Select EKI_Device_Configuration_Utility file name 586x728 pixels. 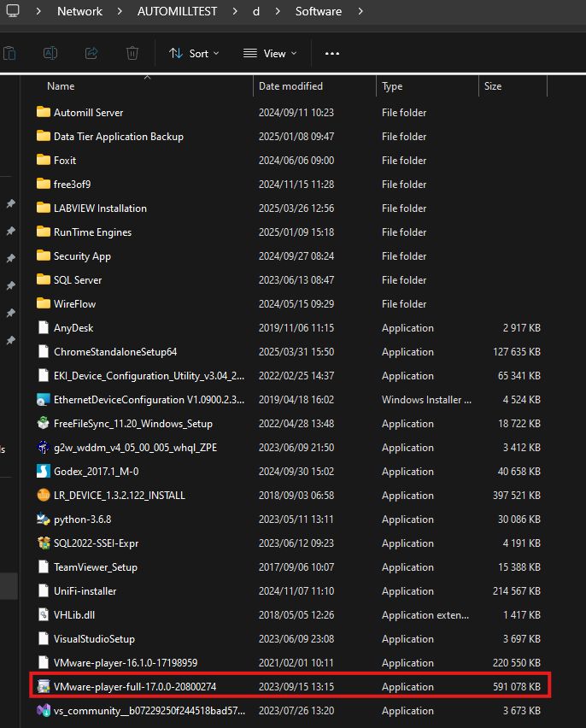[x=149, y=376]
